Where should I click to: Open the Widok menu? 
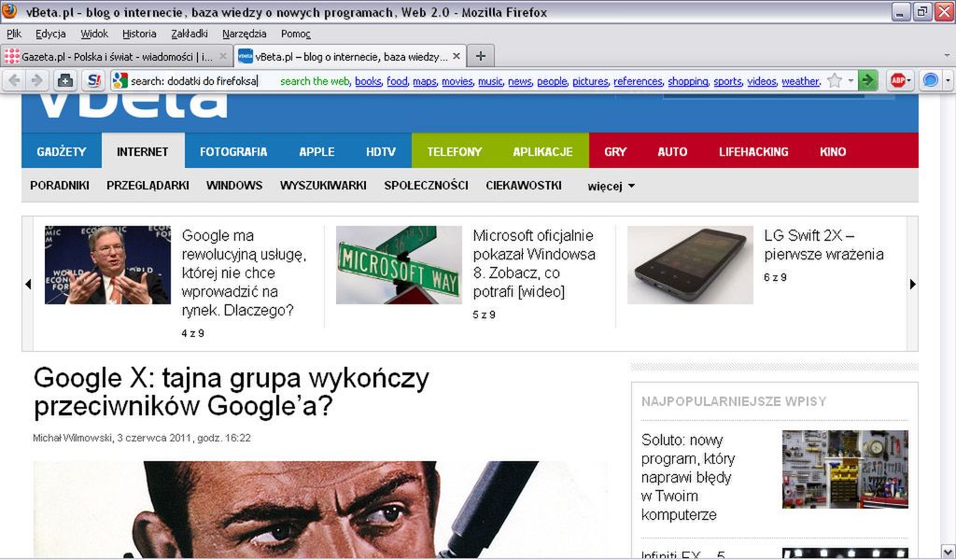coord(94,34)
